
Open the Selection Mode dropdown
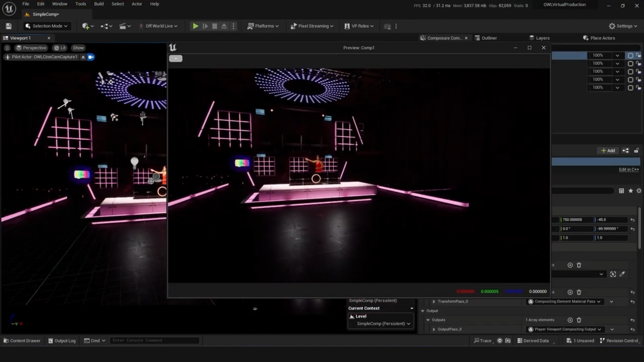(x=46, y=26)
